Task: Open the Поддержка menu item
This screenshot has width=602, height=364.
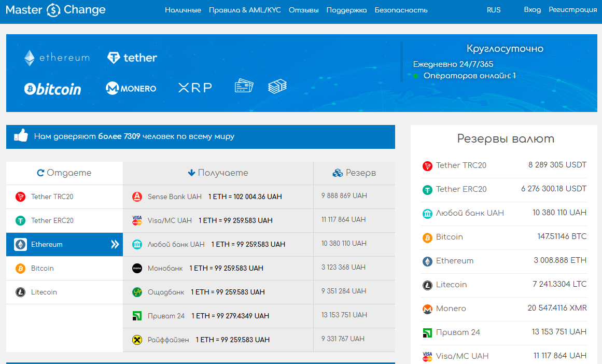Action: tap(347, 10)
